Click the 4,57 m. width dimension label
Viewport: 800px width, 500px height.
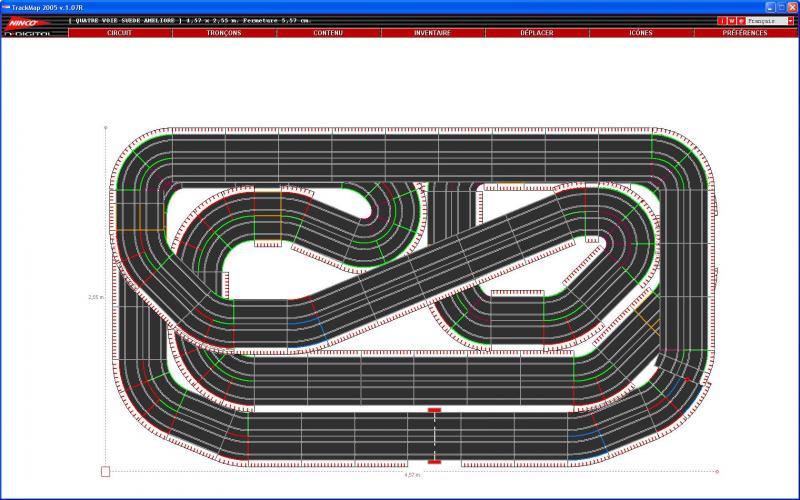[x=413, y=476]
